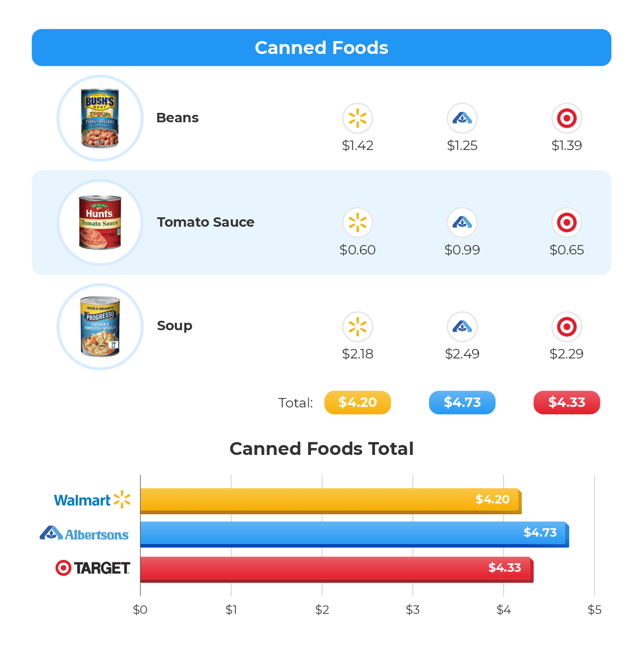Screen dimensions: 644x650
Task: Click the Walmart icon for Tomato Sauce
Action: point(357,223)
